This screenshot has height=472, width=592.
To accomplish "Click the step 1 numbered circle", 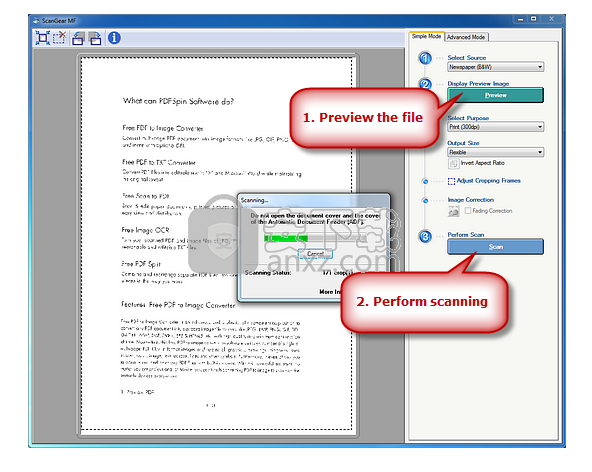I will [x=426, y=58].
